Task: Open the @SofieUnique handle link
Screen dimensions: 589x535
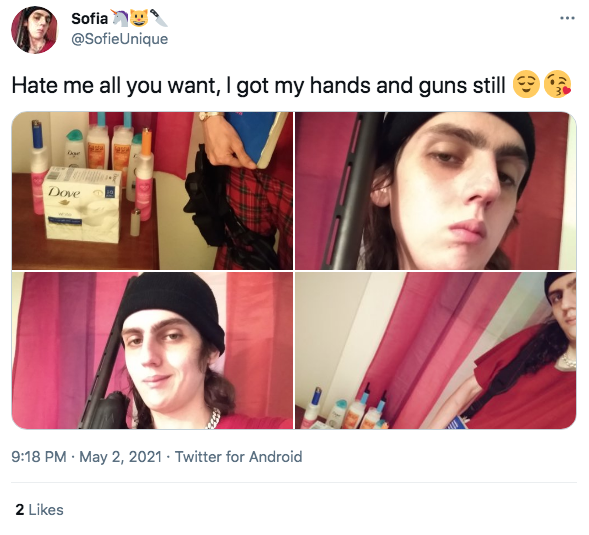Action: click(119, 39)
